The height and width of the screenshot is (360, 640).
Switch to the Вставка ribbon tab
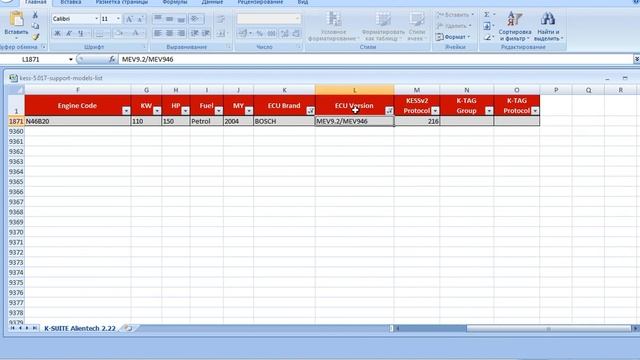pos(71,2)
